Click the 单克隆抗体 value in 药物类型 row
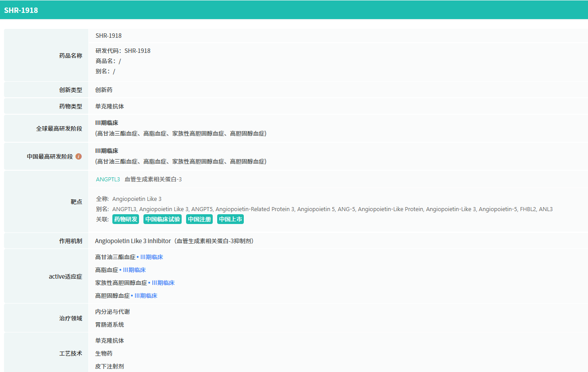This screenshot has width=588, height=372. coord(110,107)
